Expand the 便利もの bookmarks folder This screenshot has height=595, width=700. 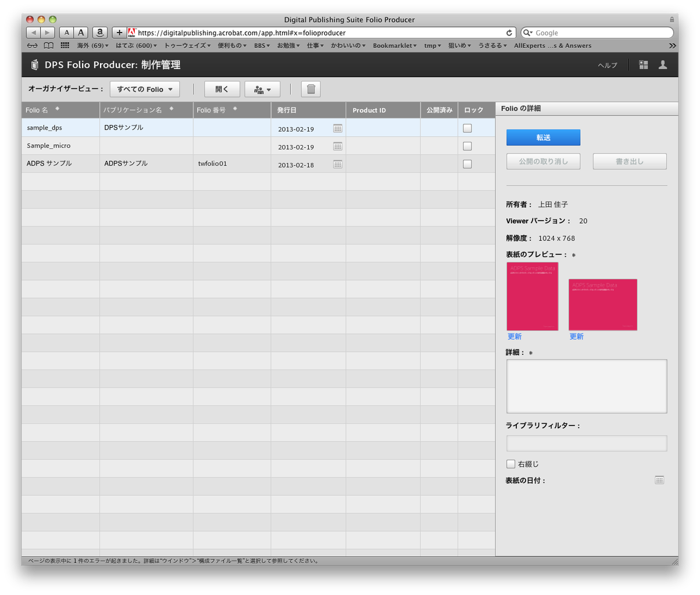pos(233,45)
